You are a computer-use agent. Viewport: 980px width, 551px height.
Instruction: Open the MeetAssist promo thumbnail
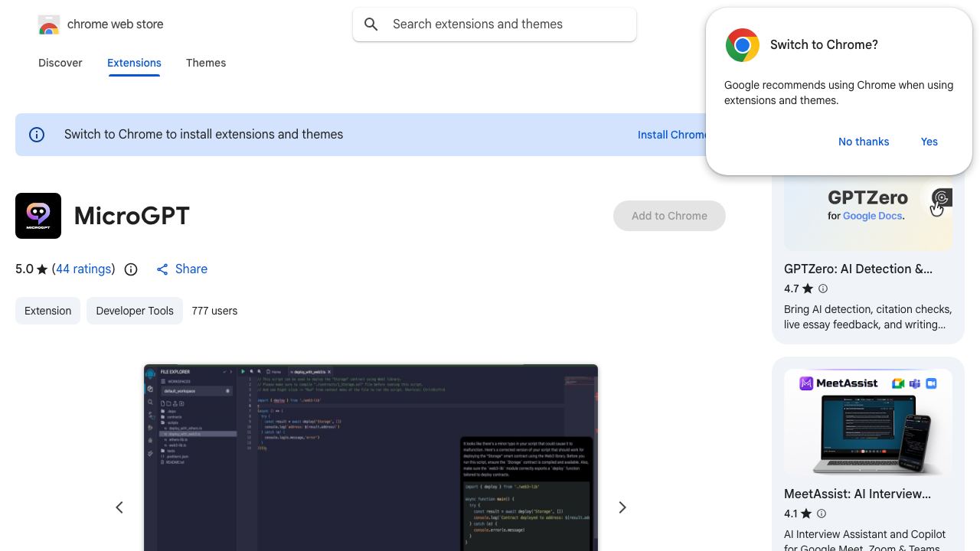pyautogui.click(x=868, y=422)
